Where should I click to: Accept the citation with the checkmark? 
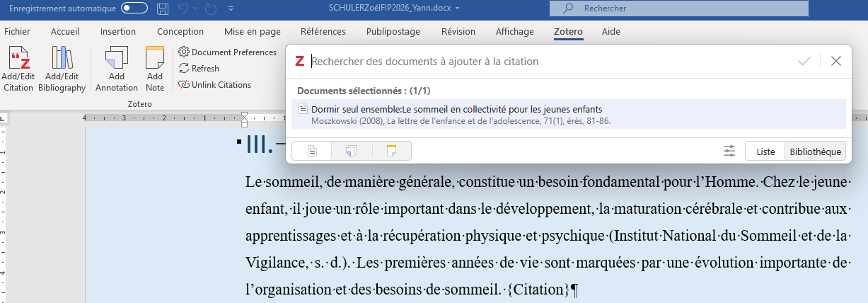804,62
